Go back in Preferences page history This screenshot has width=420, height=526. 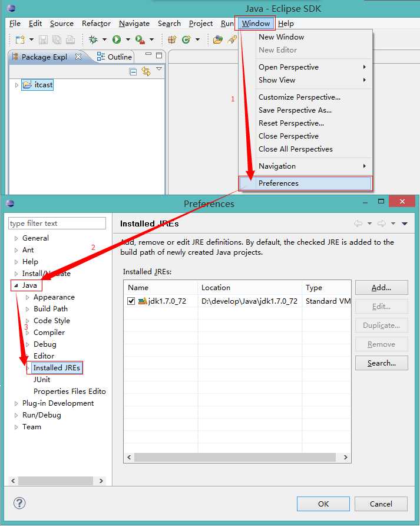pyautogui.click(x=358, y=223)
